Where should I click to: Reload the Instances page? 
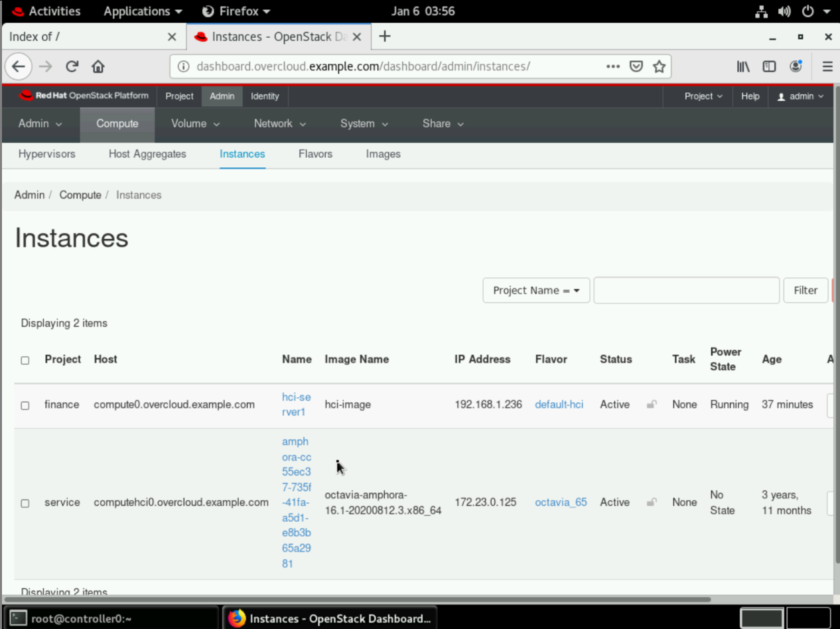point(72,66)
